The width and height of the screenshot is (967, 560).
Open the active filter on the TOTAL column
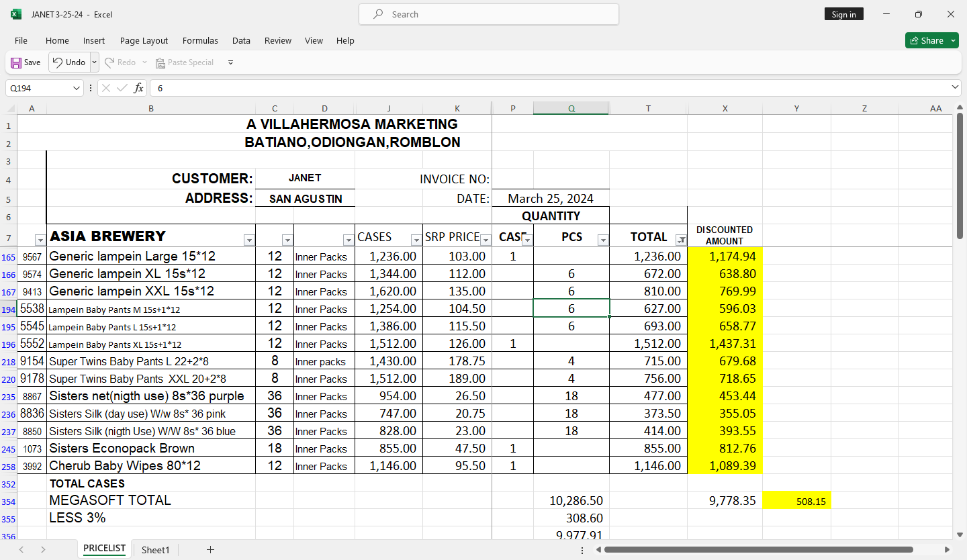coord(681,240)
